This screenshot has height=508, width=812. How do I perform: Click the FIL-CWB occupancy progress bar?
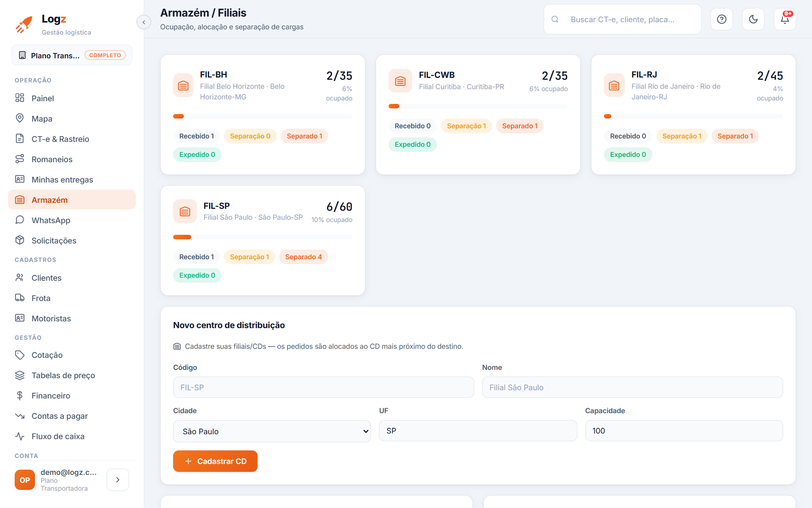point(478,106)
